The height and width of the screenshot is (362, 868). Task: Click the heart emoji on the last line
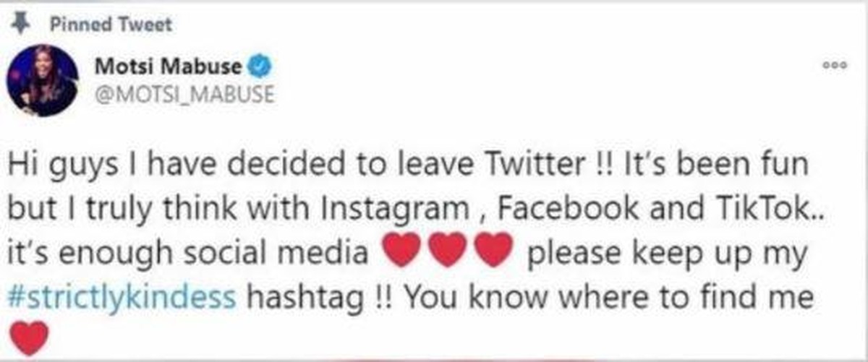tap(30, 337)
